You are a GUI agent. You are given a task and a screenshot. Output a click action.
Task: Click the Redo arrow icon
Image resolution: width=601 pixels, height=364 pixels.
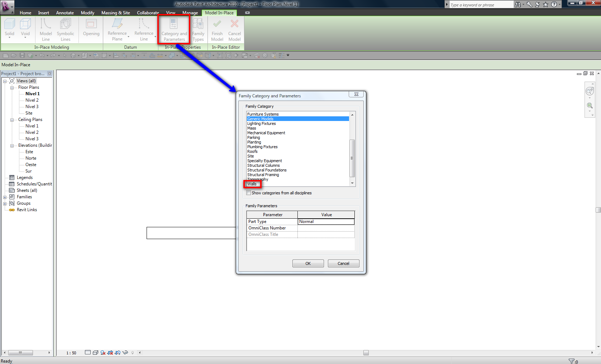pyautogui.click(x=53, y=55)
